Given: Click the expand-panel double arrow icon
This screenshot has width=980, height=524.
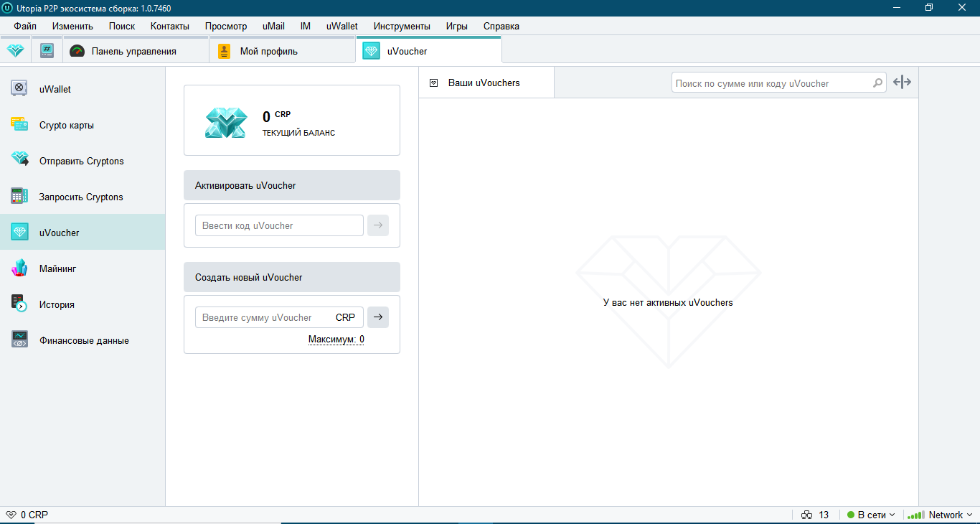Looking at the screenshot, I should click(x=902, y=83).
